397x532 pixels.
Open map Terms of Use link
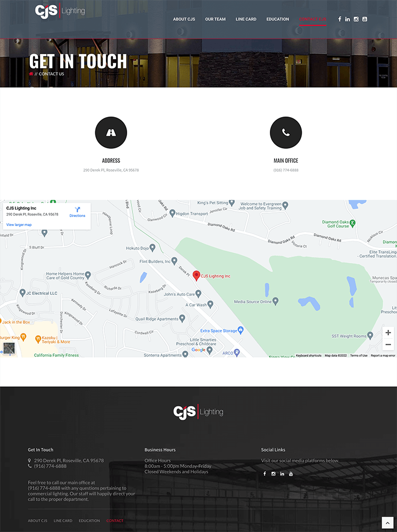(359, 355)
